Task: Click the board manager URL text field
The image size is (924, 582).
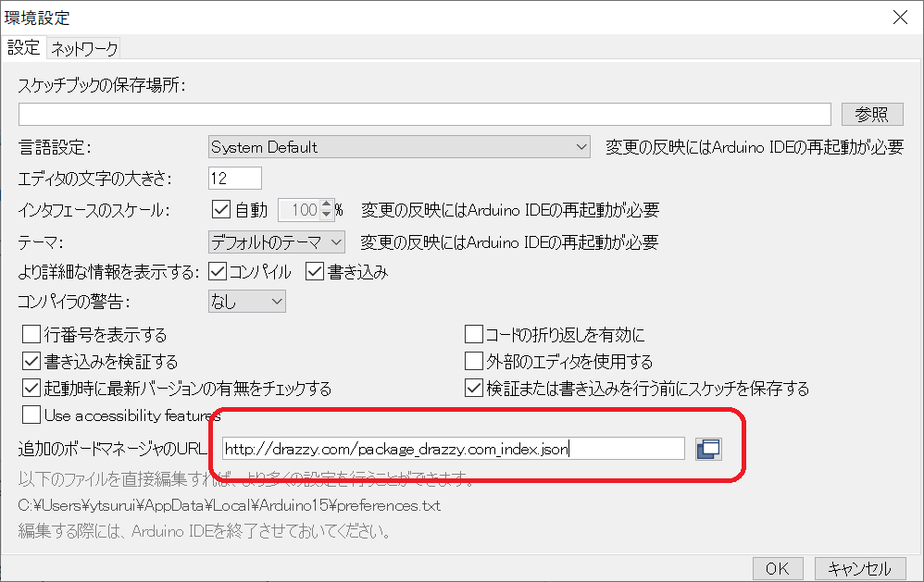Action: pos(453,450)
